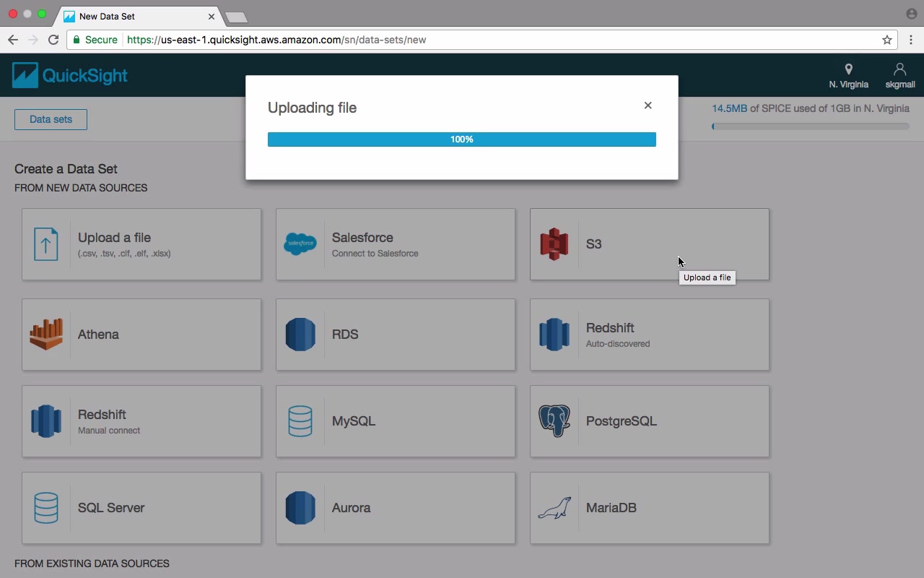Screen dimensions: 924x578
Task: Click the Manual connect Redshift subtitle
Action: click(109, 431)
